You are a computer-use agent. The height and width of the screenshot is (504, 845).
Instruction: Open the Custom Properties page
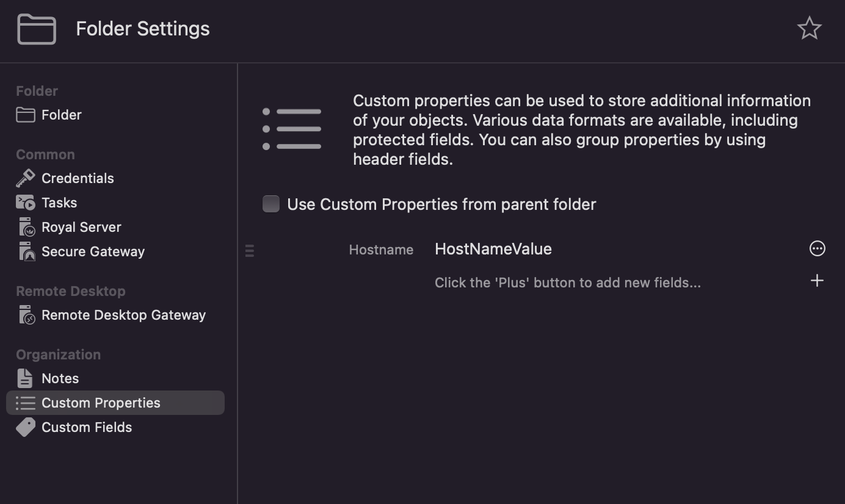[101, 403]
